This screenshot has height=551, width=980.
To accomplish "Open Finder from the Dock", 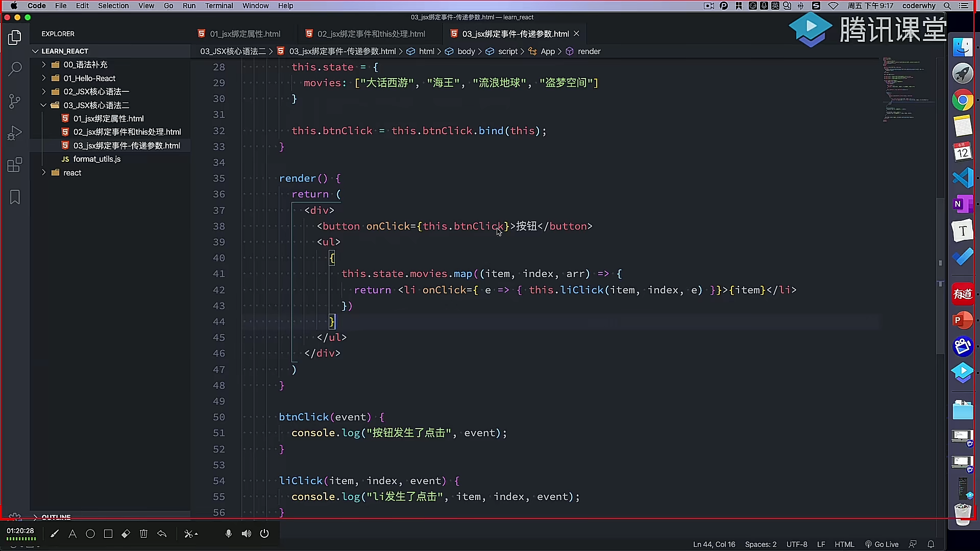I will [963, 47].
